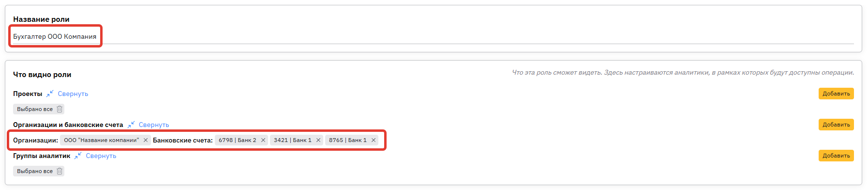Click the Выбрано все tag under Проекты

point(35,109)
